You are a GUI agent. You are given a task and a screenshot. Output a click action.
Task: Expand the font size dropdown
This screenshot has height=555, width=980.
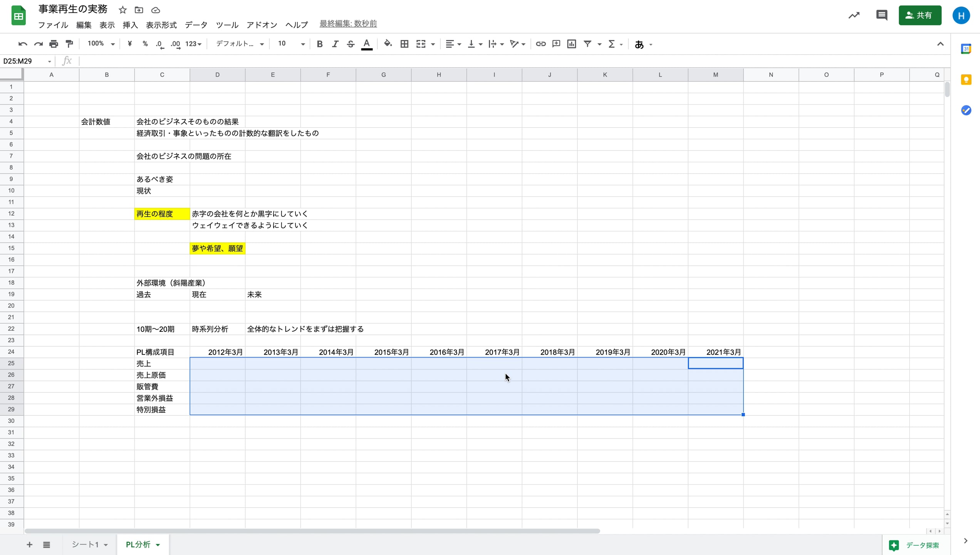tap(303, 44)
